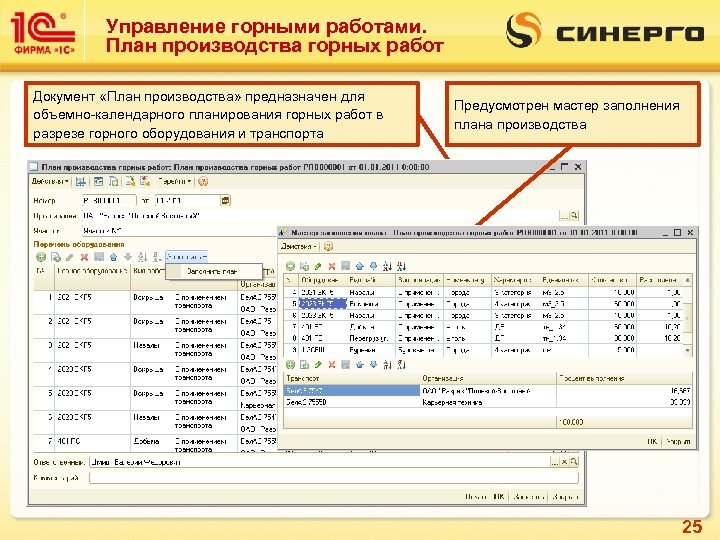720x540 pixels.
Task: Move up arrow in wizard's upper equipment toolbar
Action: [x=360, y=266]
